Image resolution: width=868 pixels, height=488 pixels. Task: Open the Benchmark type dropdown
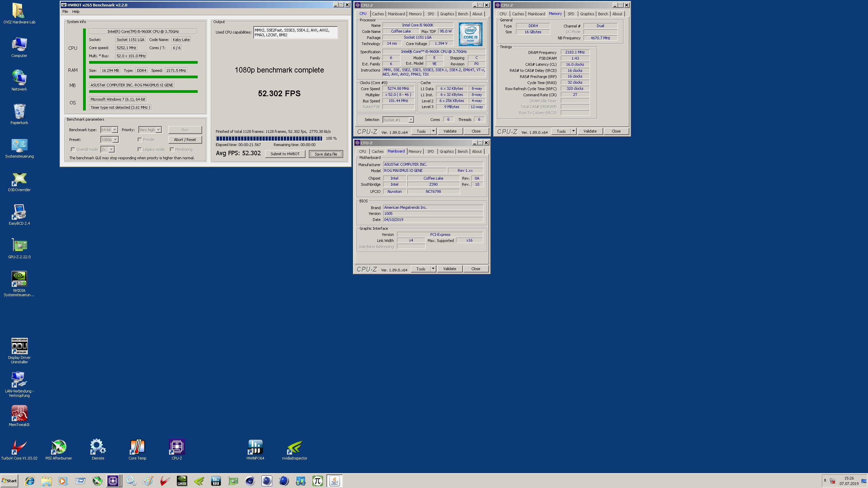tap(115, 130)
